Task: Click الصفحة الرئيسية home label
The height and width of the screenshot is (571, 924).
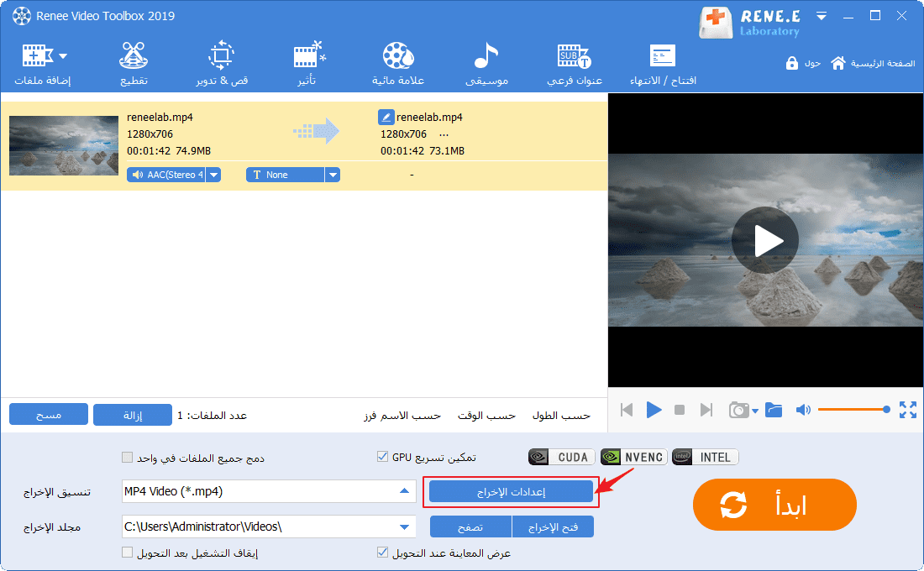Action: (883, 63)
